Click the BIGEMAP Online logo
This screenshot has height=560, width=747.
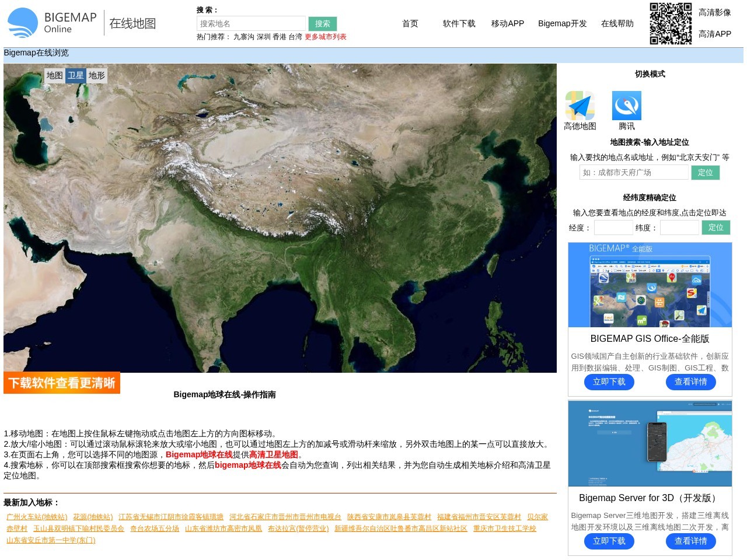coord(51,23)
